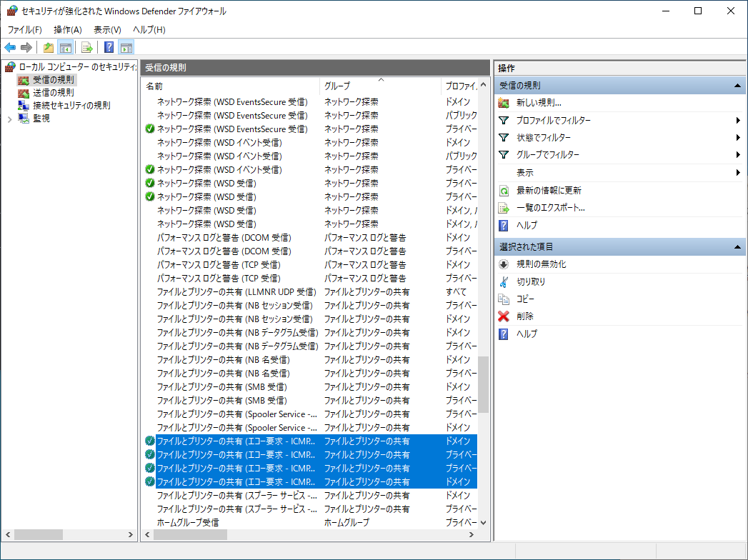This screenshot has width=748, height=560.
Task: Open help via the toolbar question mark icon
Action: [109, 47]
